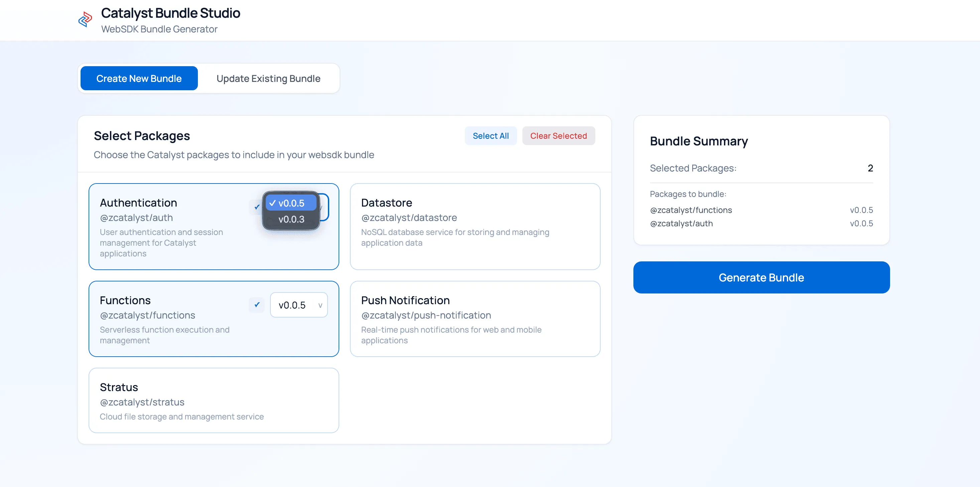Click the Select All button
This screenshot has width=980, height=487.
tap(490, 136)
